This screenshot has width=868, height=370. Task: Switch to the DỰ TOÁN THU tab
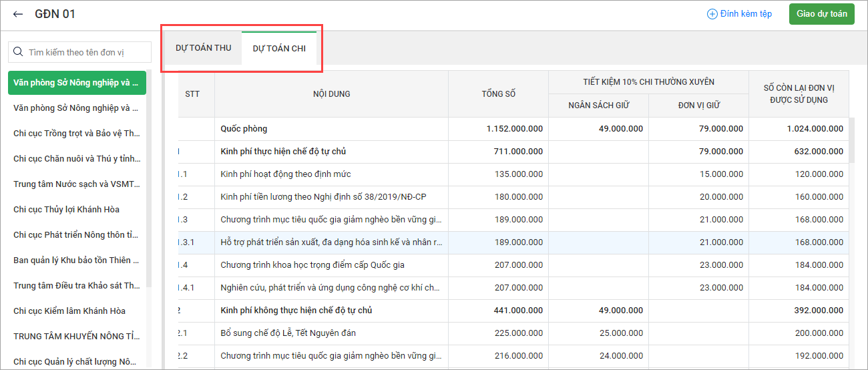click(x=203, y=48)
